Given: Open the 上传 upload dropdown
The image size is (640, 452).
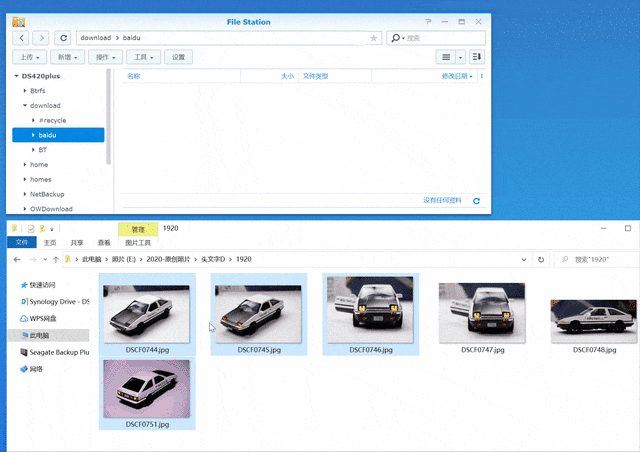Looking at the screenshot, I should coord(30,57).
